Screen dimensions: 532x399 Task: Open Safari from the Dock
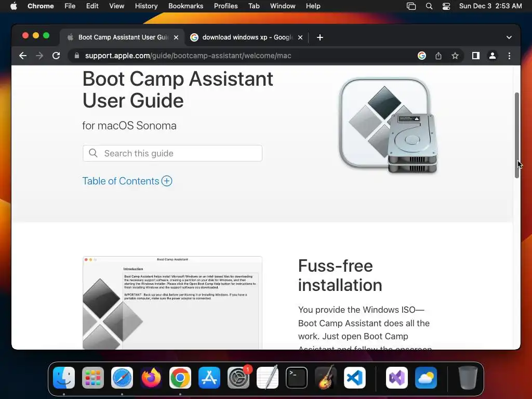122,378
